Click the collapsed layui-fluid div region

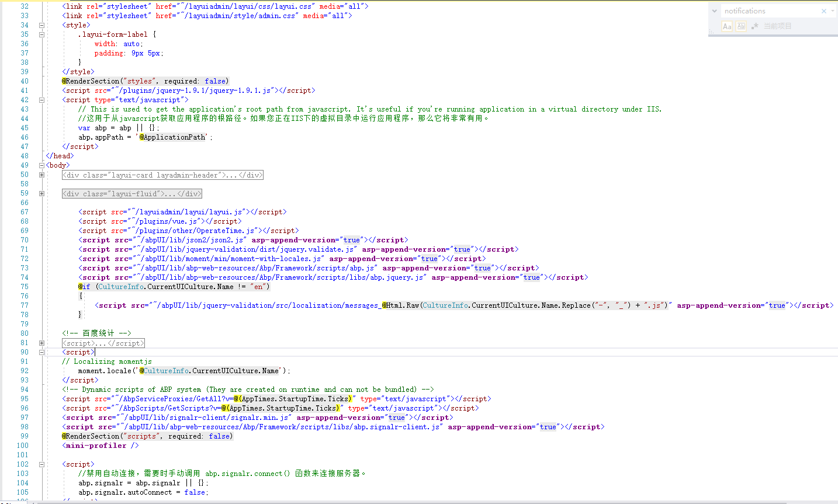[132, 193]
